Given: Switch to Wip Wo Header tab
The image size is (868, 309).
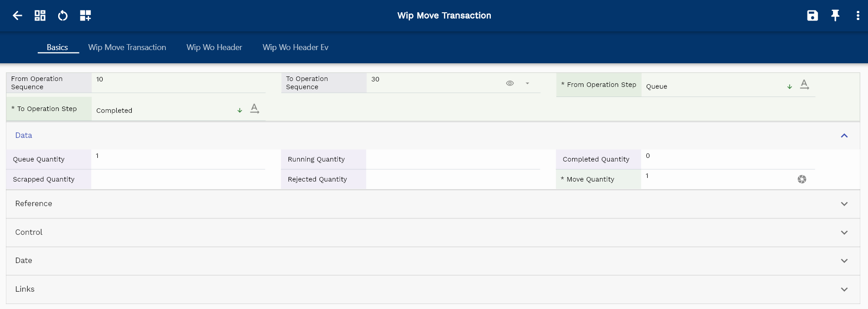Looking at the screenshot, I should 214,47.
